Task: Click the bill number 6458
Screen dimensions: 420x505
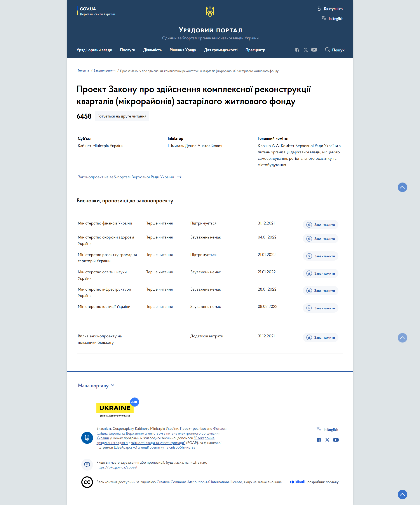Action: pyautogui.click(x=84, y=116)
